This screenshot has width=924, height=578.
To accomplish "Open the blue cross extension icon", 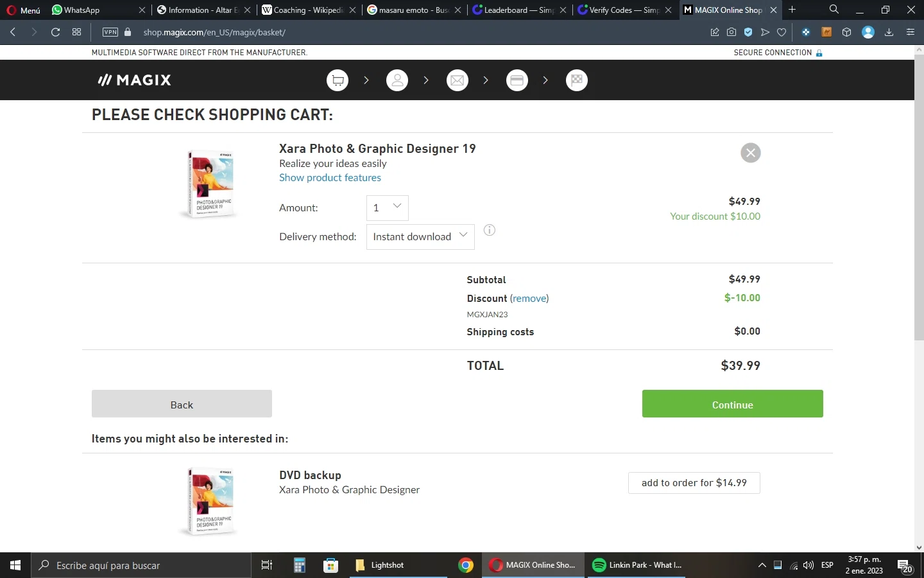I will 806,32.
